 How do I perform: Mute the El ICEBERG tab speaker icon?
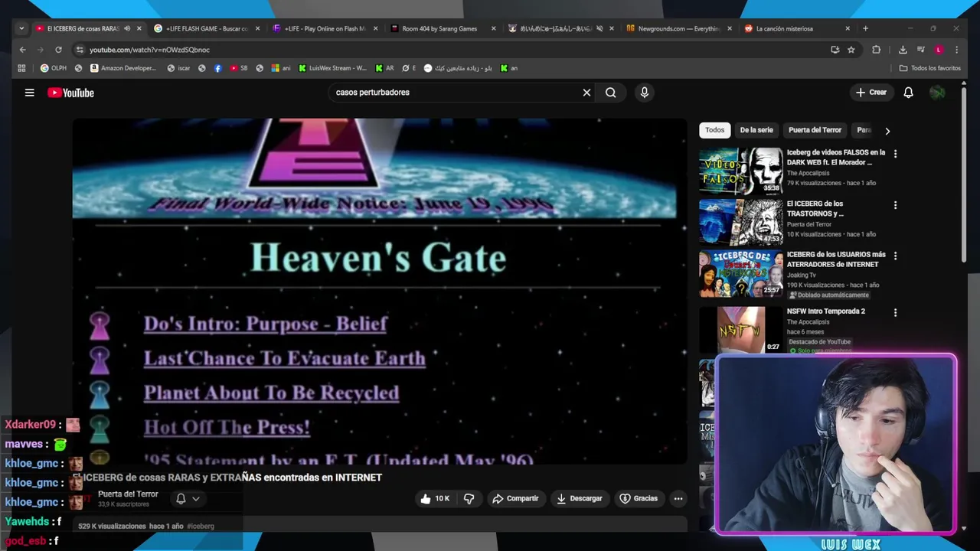click(127, 28)
